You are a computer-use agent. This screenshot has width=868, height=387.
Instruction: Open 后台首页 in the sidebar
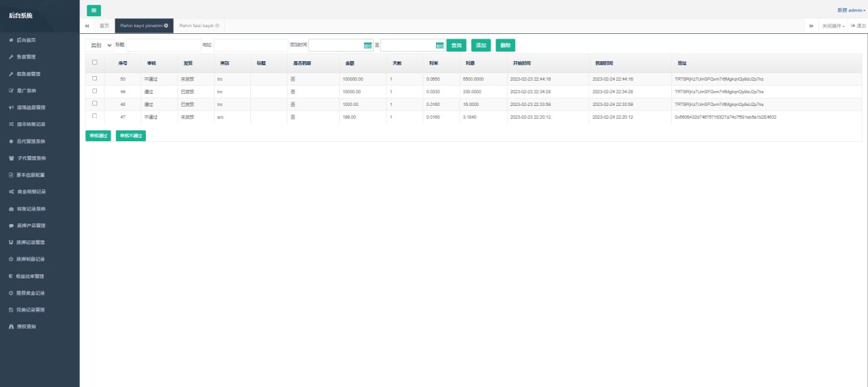click(x=31, y=40)
